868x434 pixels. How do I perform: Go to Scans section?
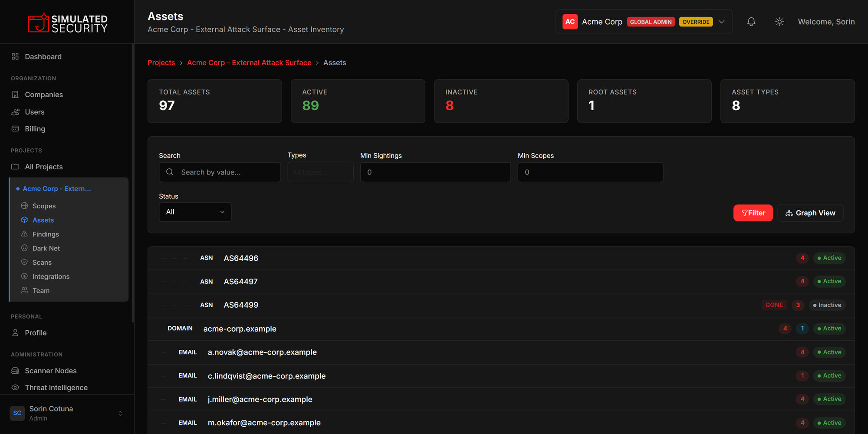pos(42,263)
